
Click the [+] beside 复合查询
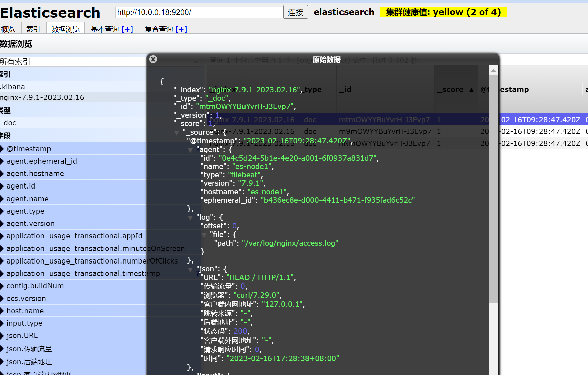[181, 29]
